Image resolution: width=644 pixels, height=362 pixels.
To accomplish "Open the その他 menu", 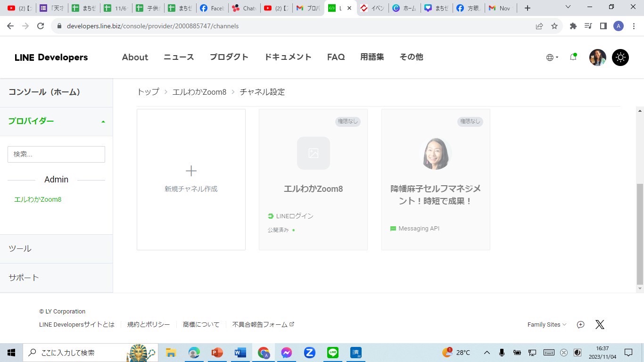I will click(411, 57).
